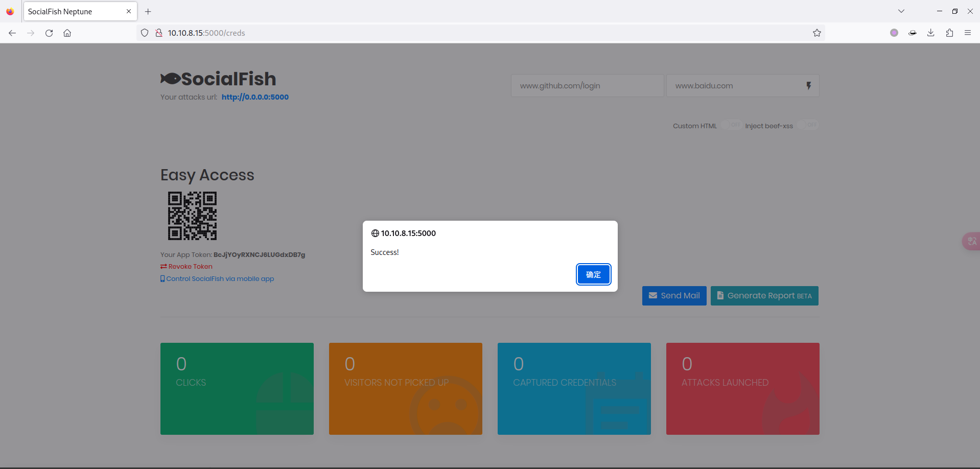Image resolution: width=980 pixels, height=469 pixels.
Task: Go back to the previous page
Action: [12, 33]
